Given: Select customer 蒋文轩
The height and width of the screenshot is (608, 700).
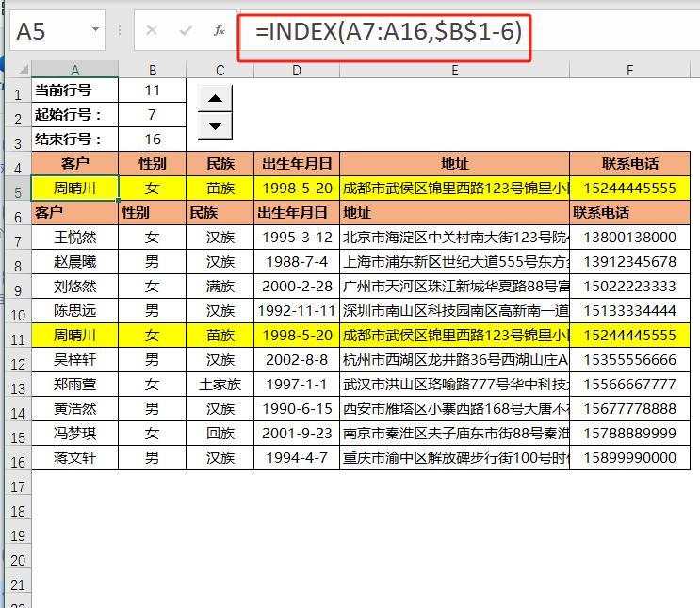Looking at the screenshot, I should [x=75, y=458].
